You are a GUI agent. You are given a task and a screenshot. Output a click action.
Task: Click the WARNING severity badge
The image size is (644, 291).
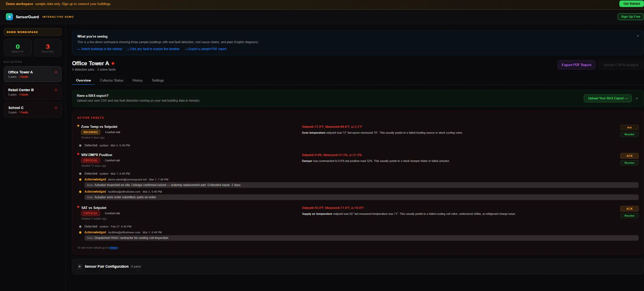(x=91, y=132)
